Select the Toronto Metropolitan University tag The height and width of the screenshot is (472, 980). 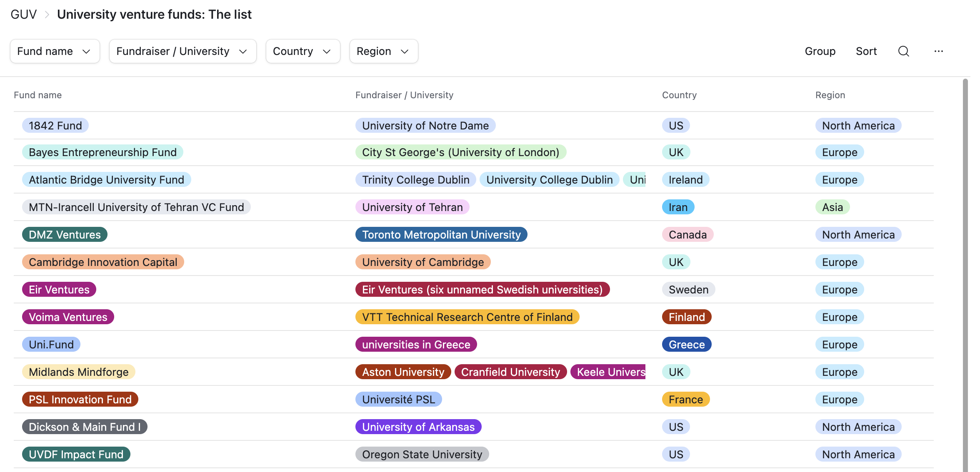click(x=441, y=234)
